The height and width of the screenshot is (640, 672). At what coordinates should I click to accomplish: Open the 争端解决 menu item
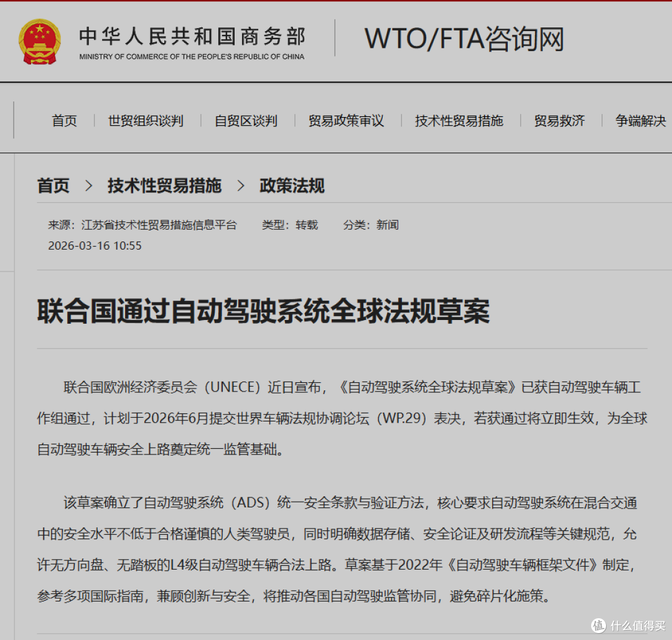(x=641, y=121)
